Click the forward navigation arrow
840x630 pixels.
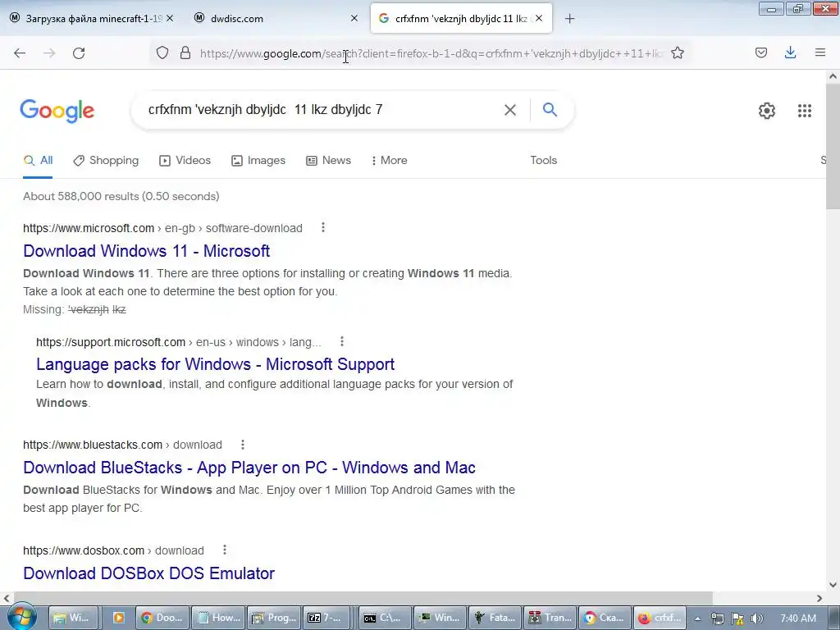coord(49,53)
